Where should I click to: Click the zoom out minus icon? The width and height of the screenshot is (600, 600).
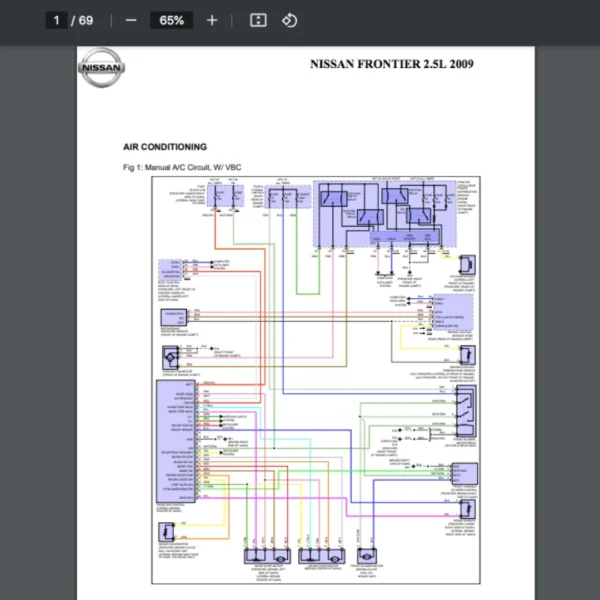point(131,20)
